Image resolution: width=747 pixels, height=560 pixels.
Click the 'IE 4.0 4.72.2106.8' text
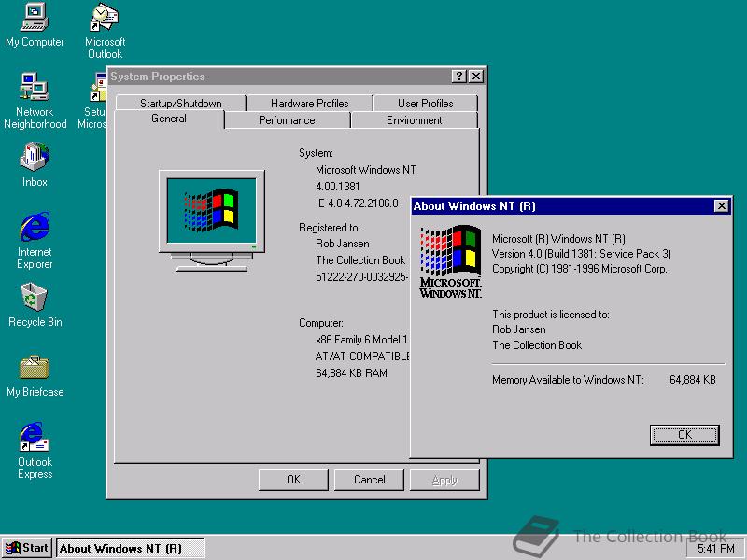coord(357,203)
